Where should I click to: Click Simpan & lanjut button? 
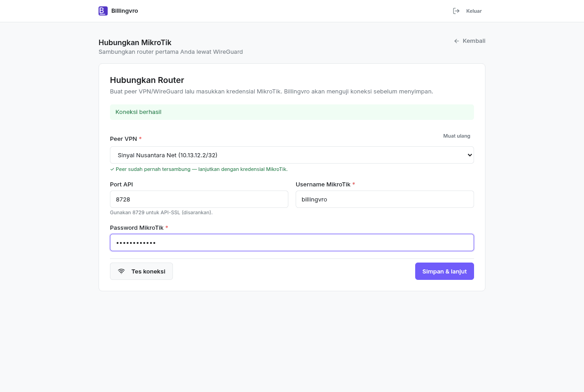pos(444,271)
